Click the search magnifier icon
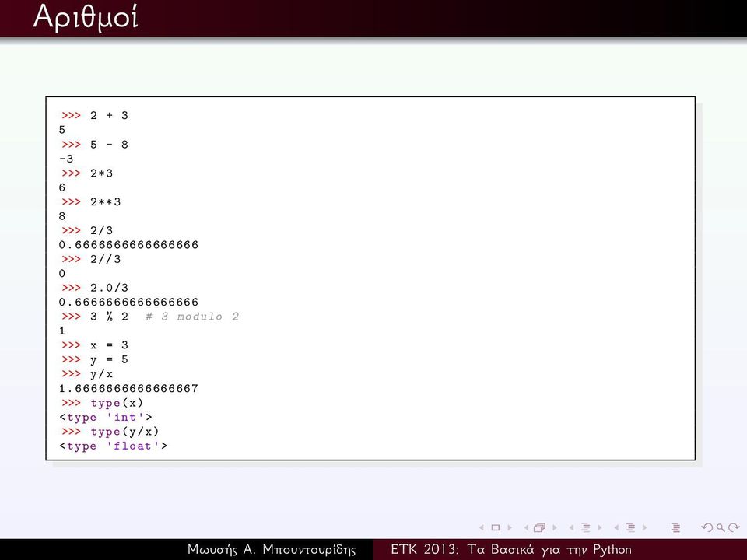The image size is (747, 560). click(721, 527)
